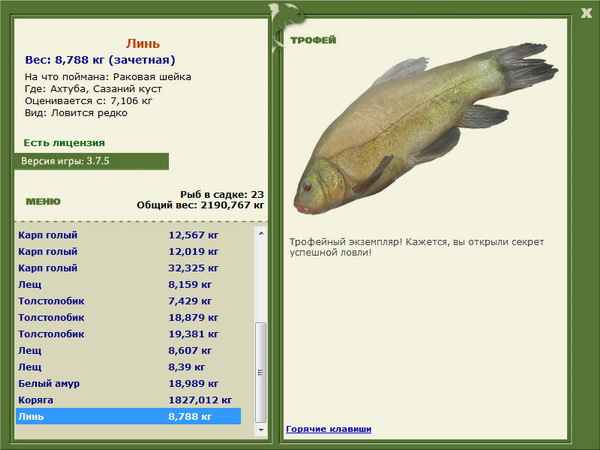Select Карп голый 12,019 кг row
The width and height of the screenshot is (600, 450).
[x=129, y=251]
